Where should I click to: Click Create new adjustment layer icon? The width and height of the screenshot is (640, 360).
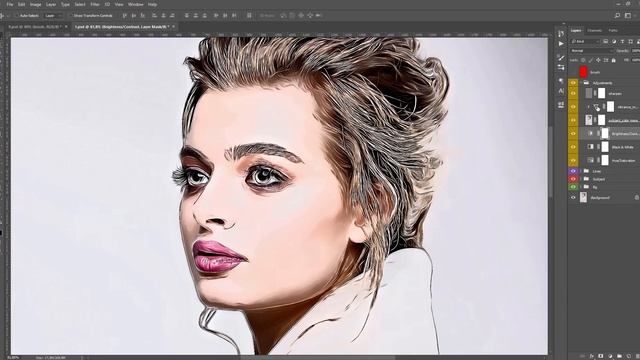tap(610, 356)
